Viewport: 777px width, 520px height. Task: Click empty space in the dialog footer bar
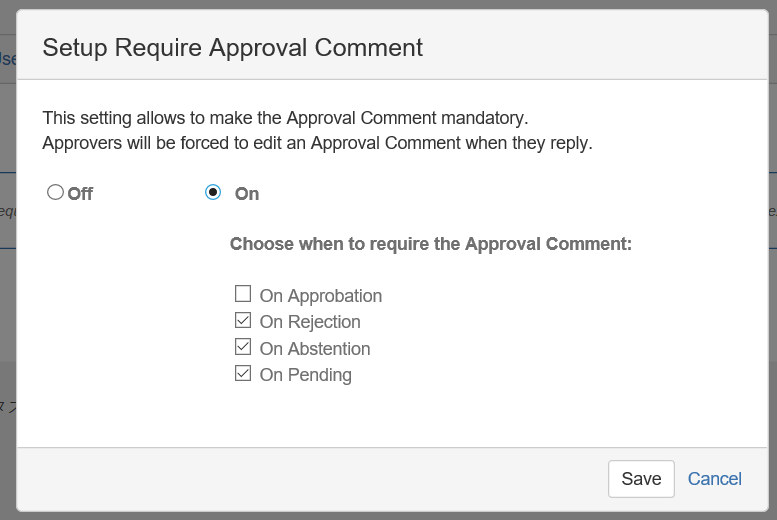point(300,479)
